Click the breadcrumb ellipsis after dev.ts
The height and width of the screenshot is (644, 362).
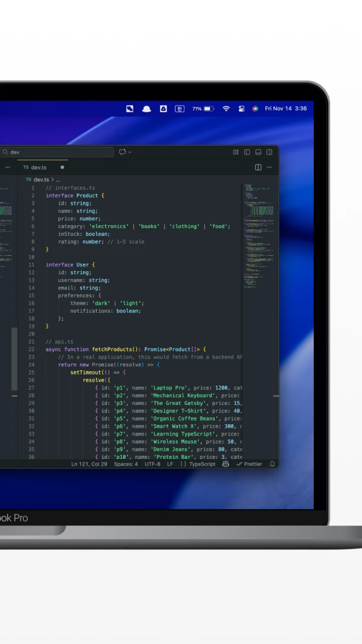click(x=58, y=180)
